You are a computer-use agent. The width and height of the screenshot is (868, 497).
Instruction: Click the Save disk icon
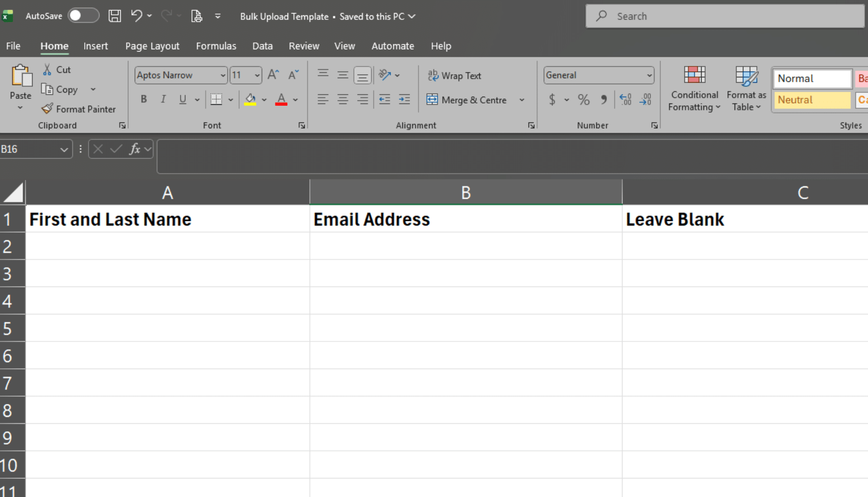pyautogui.click(x=115, y=16)
